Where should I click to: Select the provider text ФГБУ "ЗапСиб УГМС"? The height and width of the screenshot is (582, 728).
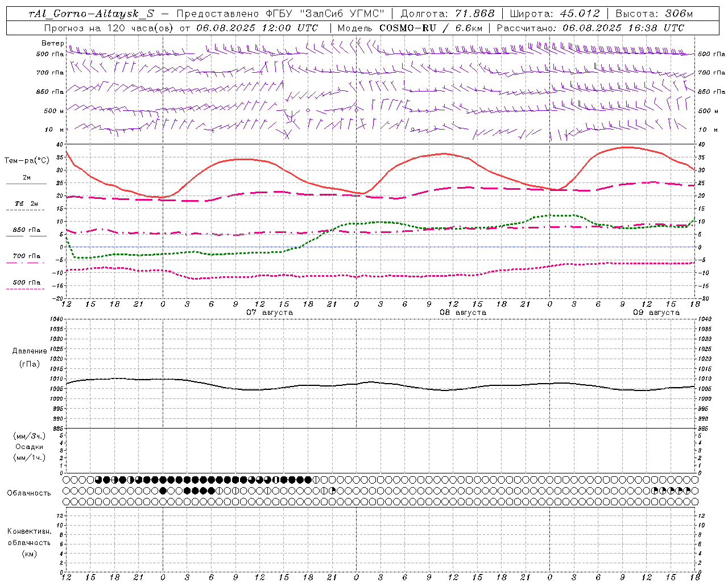(324, 14)
